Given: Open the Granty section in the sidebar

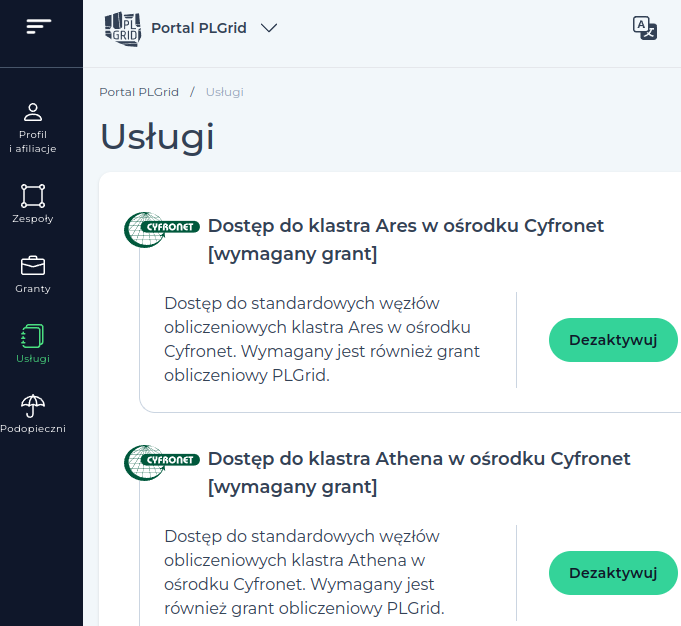Looking at the screenshot, I should [33, 274].
